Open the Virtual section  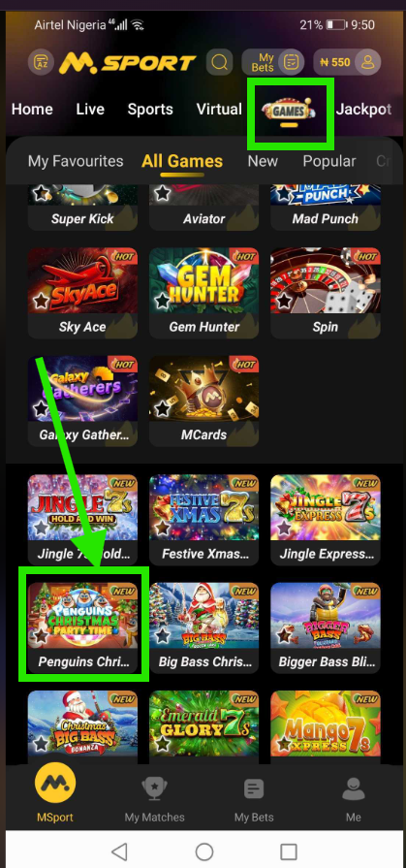pyautogui.click(x=219, y=109)
